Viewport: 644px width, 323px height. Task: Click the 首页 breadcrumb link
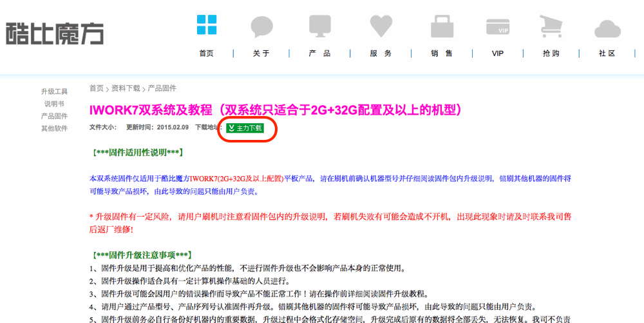click(96, 88)
